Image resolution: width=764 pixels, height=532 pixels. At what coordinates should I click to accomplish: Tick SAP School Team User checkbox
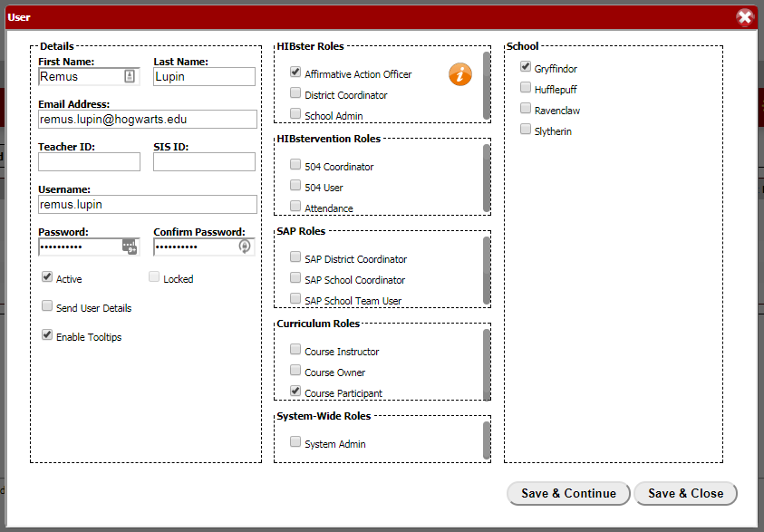click(x=295, y=298)
